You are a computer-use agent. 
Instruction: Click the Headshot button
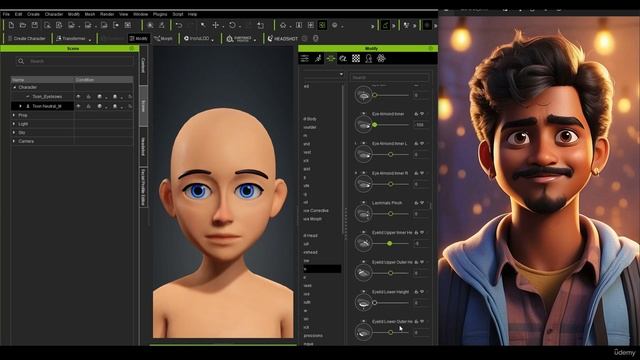(x=282, y=38)
